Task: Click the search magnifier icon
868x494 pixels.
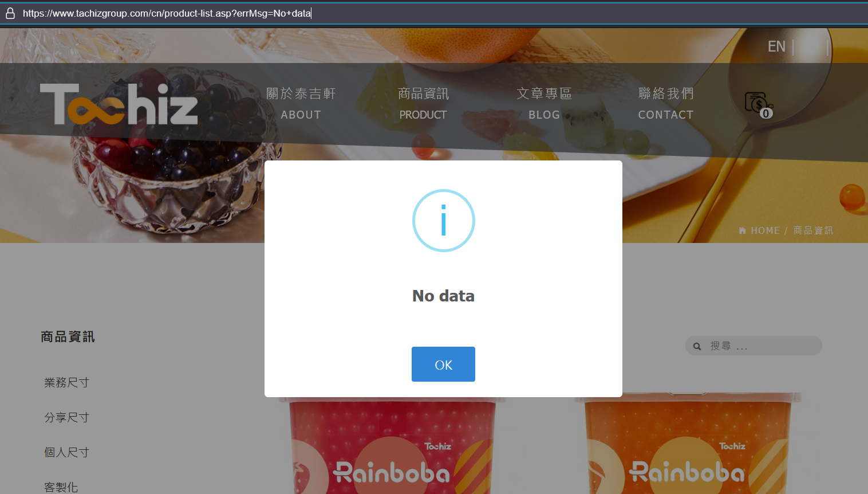Action: click(697, 346)
